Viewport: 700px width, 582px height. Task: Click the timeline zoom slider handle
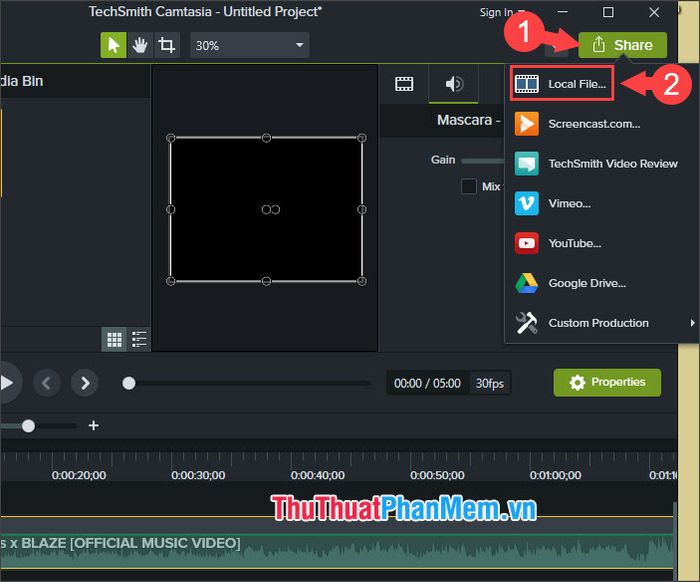(29, 426)
